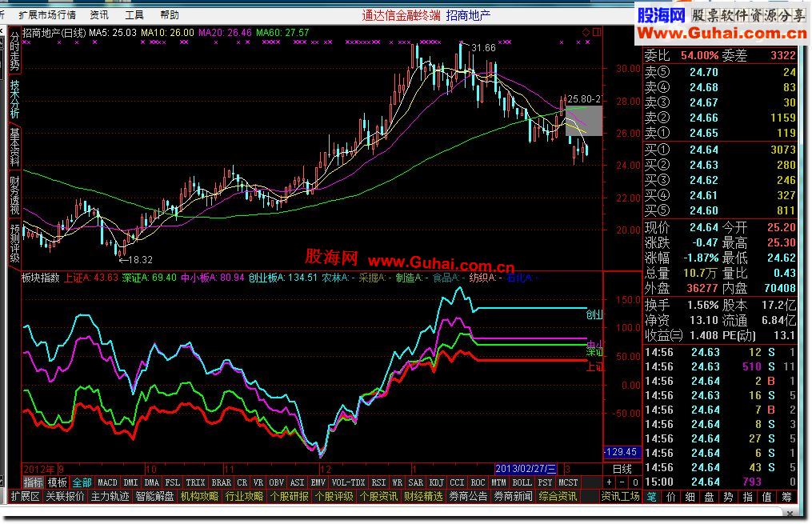Click the 0 button beside the minus
The image size is (812, 524).
pyautogui.click(x=635, y=482)
